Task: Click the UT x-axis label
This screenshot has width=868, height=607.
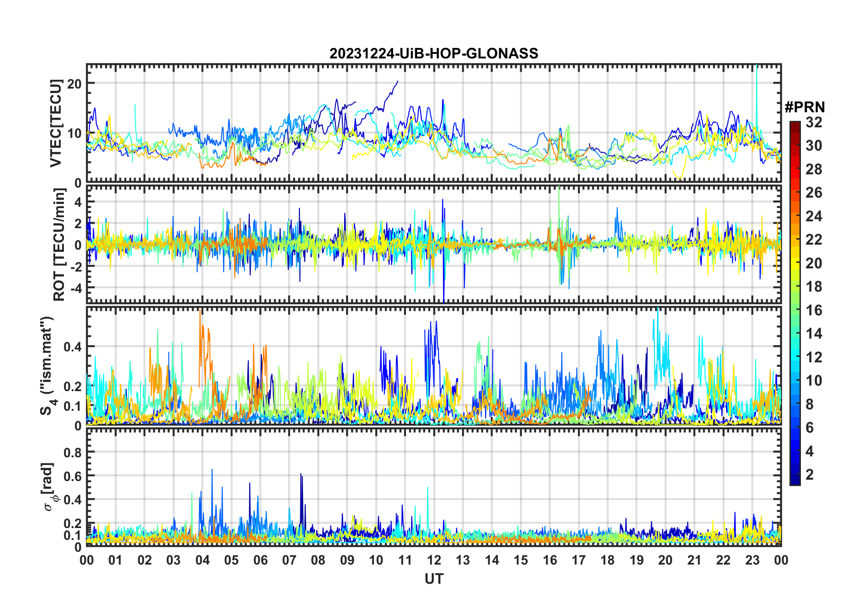Action: pos(434,579)
